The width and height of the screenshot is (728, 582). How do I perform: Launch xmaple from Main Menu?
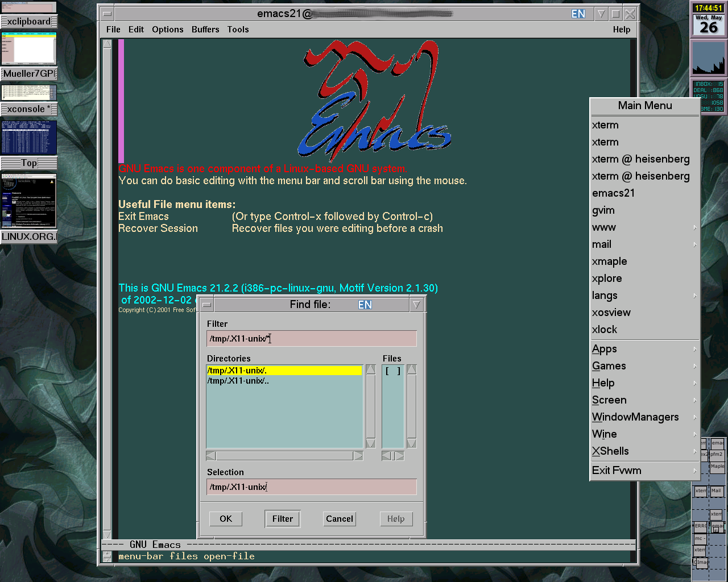(x=644, y=261)
